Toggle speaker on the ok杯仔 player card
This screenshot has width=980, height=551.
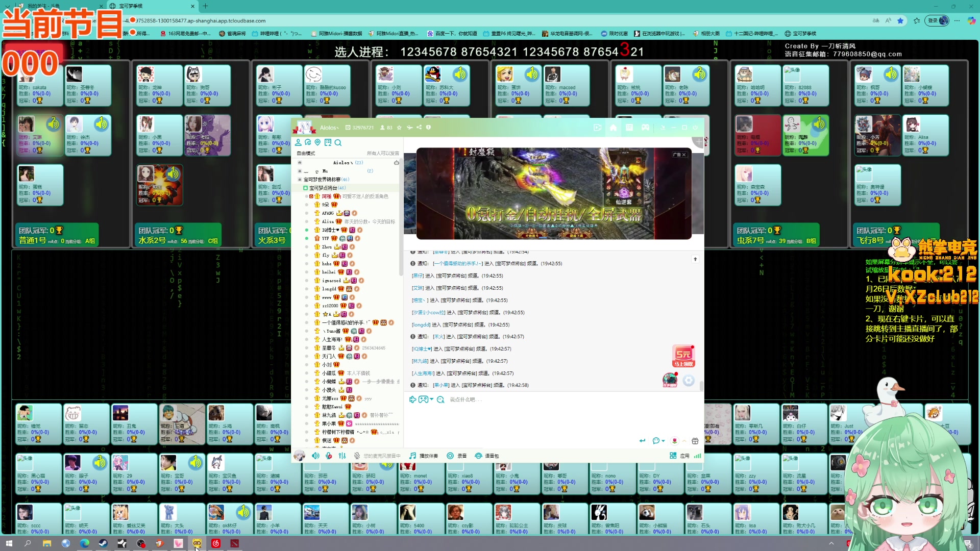click(x=243, y=512)
